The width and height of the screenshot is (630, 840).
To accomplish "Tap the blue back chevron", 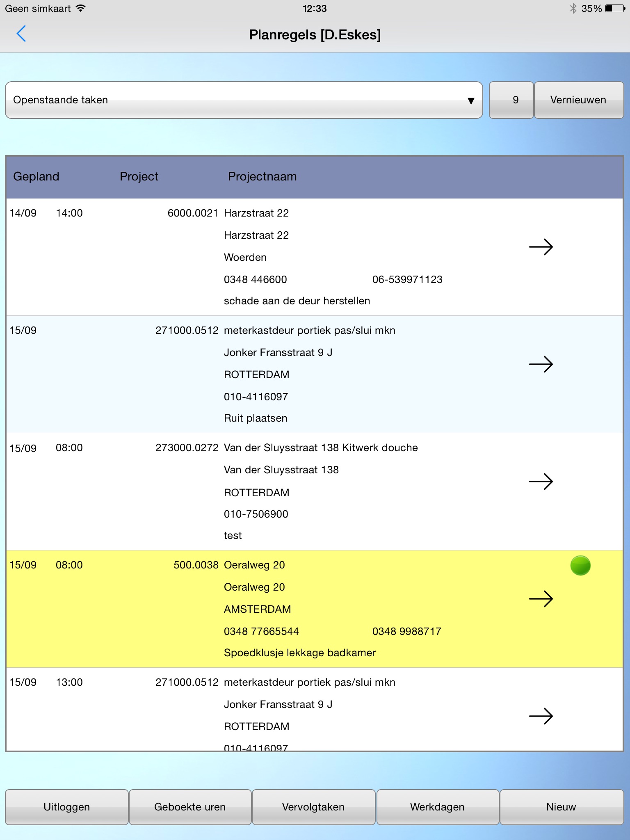I will tap(21, 34).
